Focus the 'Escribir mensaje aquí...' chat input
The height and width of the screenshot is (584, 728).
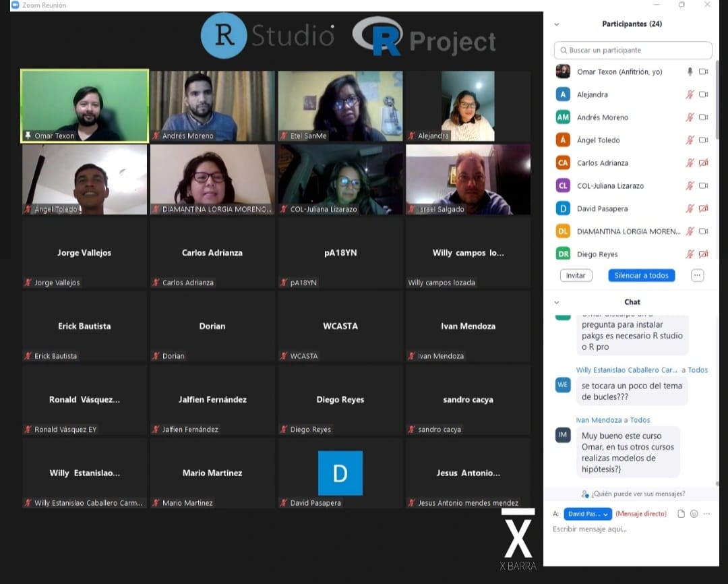pyautogui.click(x=631, y=529)
